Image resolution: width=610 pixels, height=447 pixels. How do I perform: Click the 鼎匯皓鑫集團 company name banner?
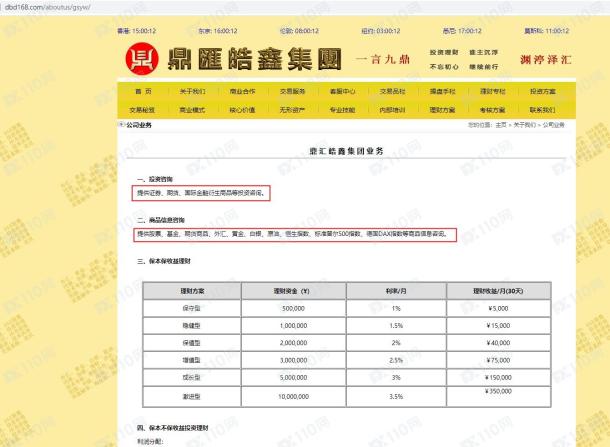pyautogui.click(x=255, y=59)
